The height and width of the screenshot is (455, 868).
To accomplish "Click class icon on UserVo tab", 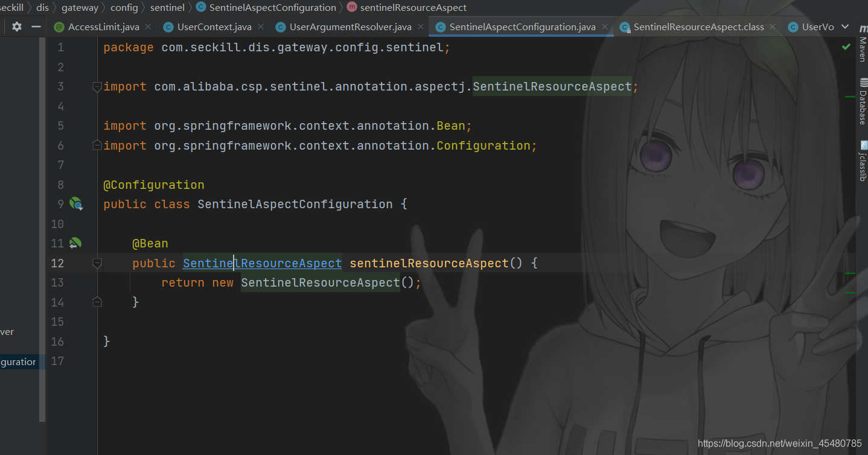I will (793, 27).
